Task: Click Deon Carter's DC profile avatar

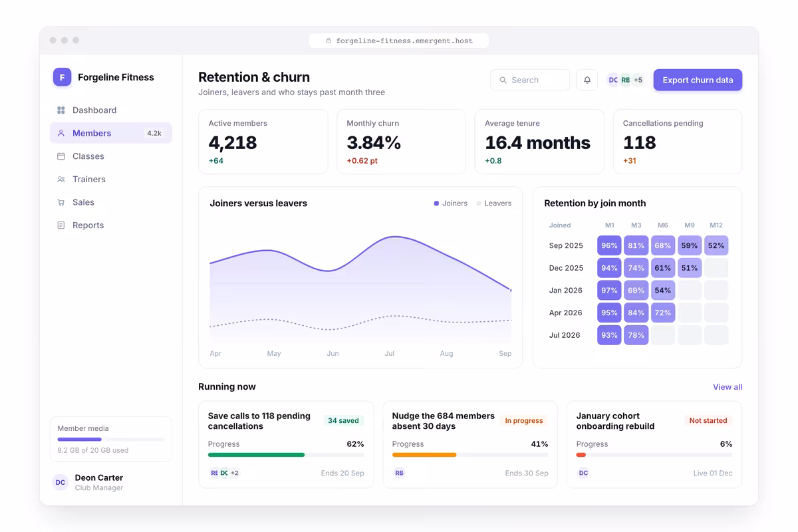Action: (x=61, y=482)
